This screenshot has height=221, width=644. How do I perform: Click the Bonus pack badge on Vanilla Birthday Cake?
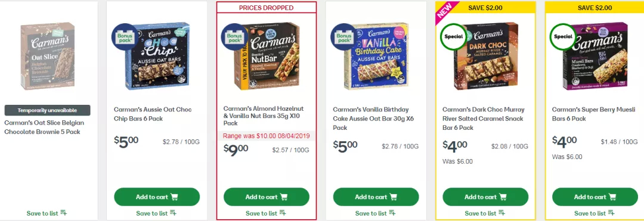(x=344, y=37)
